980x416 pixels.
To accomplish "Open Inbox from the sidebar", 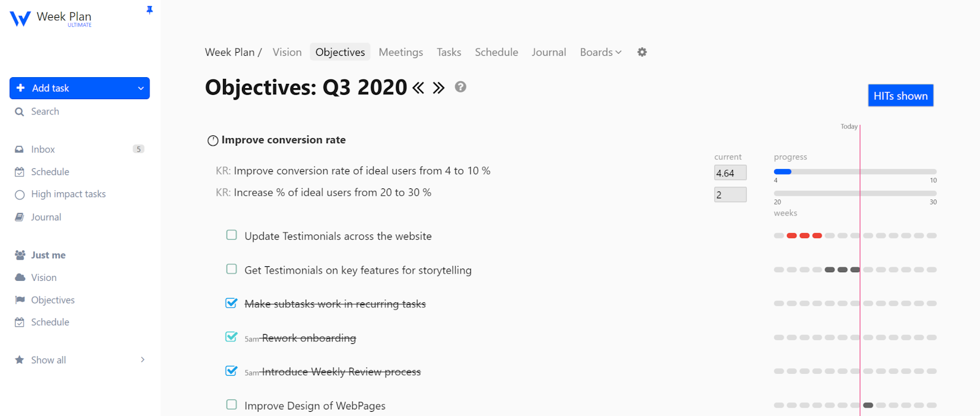I will (43, 149).
